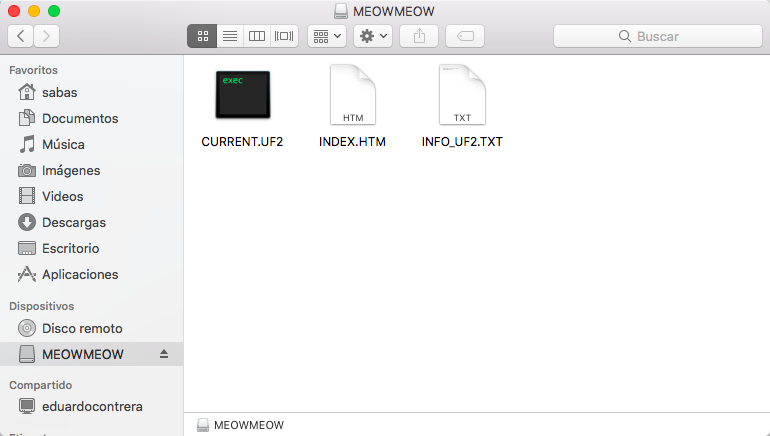The height and width of the screenshot is (436, 770).
Task: Close the Finder window
Action: point(14,11)
